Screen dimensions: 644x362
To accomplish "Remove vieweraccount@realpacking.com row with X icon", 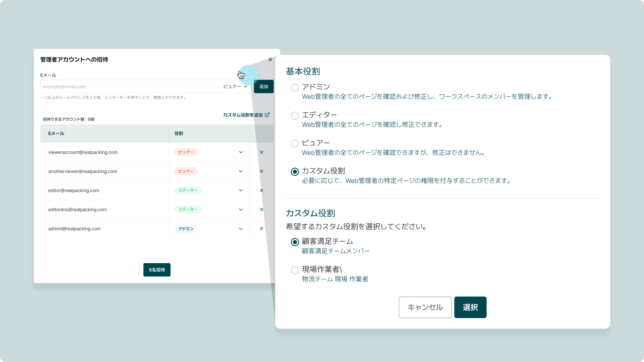I will [261, 152].
